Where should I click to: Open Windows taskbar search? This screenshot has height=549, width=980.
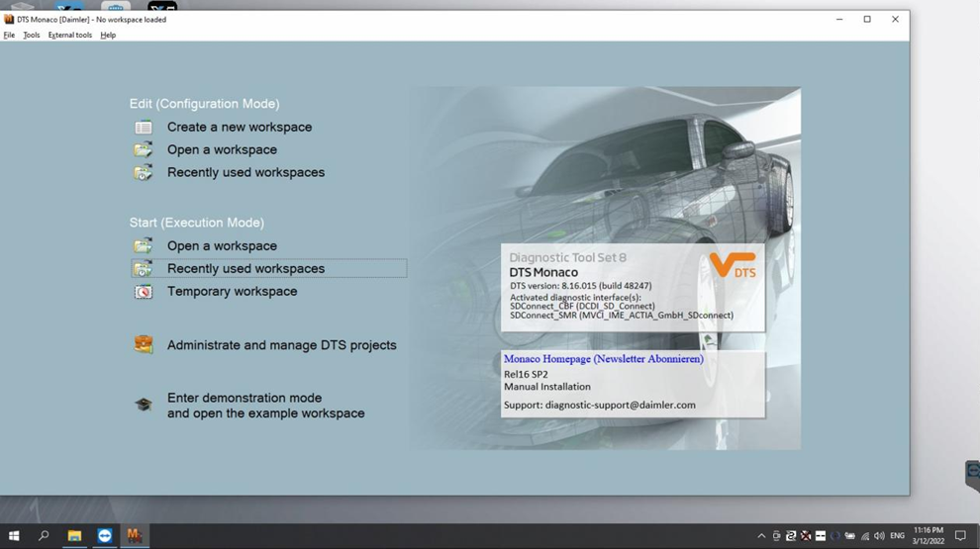click(x=44, y=536)
